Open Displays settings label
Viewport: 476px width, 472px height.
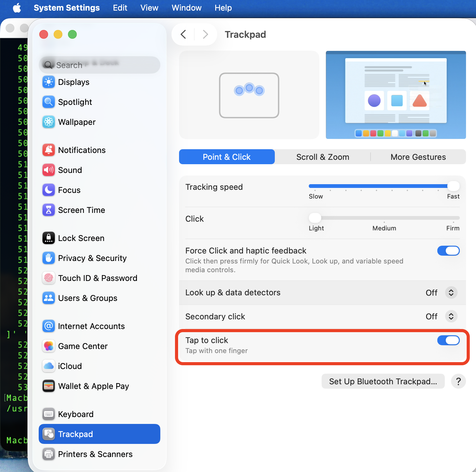pos(74,82)
